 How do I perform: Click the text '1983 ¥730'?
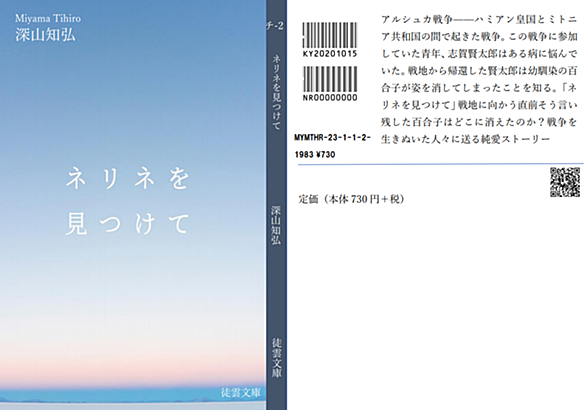pyautogui.click(x=315, y=154)
